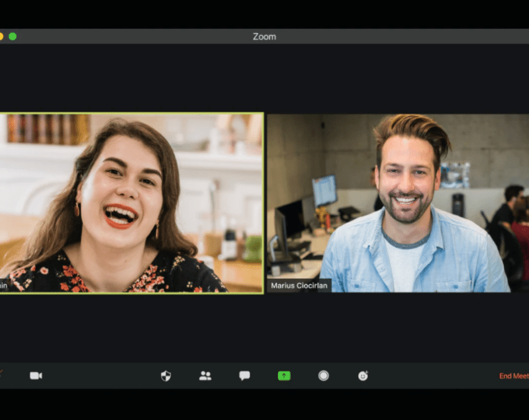Open the Security shield icon
Image resolution: width=529 pixels, height=420 pixels.
(x=166, y=376)
